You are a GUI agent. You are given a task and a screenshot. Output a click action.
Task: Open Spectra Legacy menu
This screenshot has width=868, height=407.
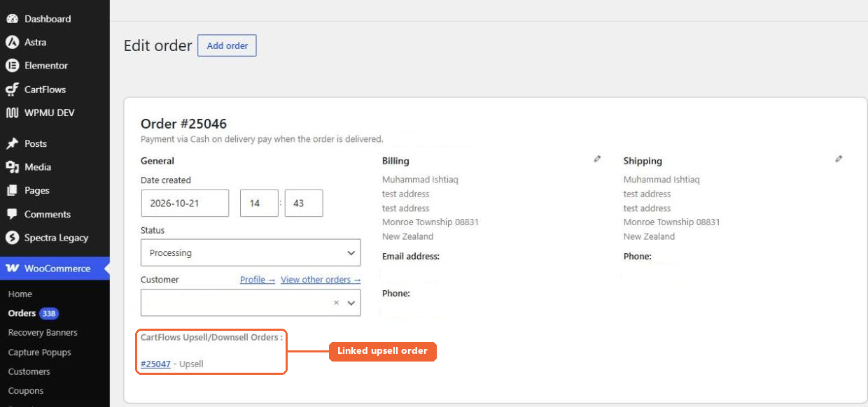(55, 238)
